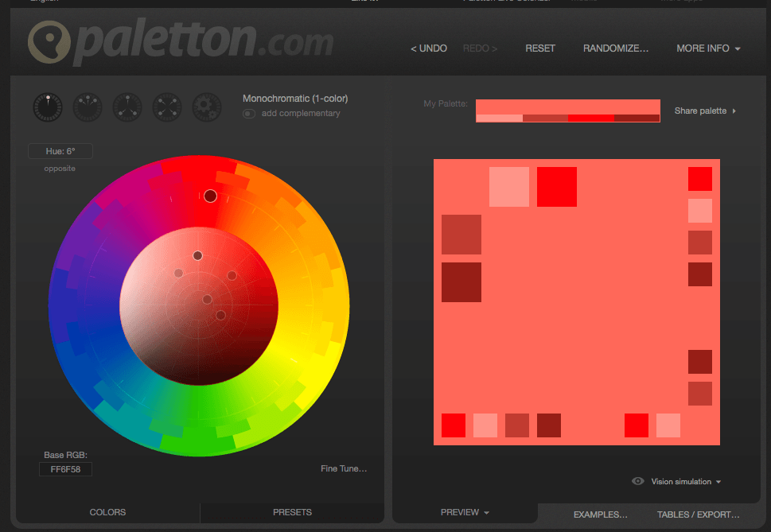The width and height of the screenshot is (771, 532).
Task: Pick the tetrad four-color scheme icon
Action: [166, 107]
